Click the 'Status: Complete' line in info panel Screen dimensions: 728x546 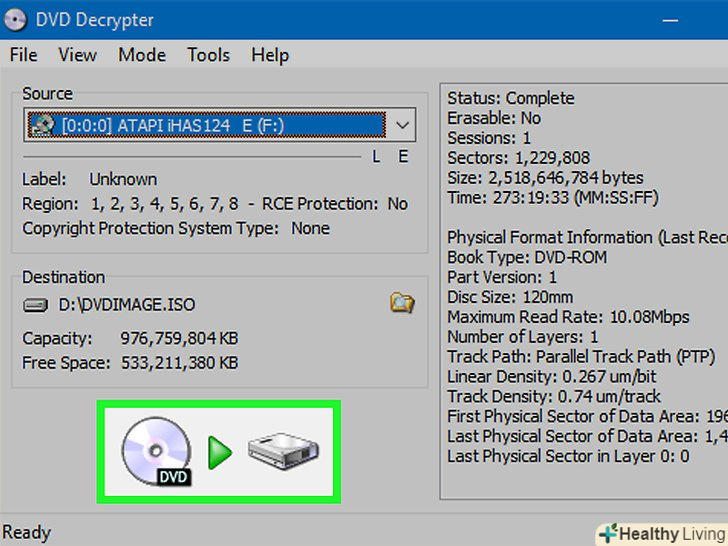(510, 98)
